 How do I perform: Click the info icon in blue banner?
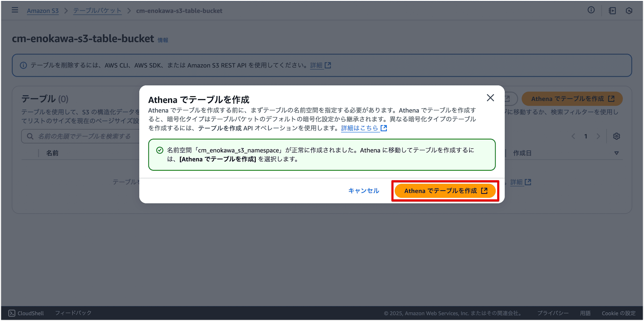coord(24,65)
